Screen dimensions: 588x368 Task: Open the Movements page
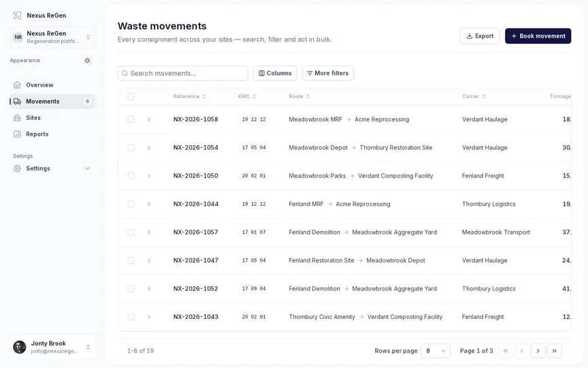[x=52, y=102]
